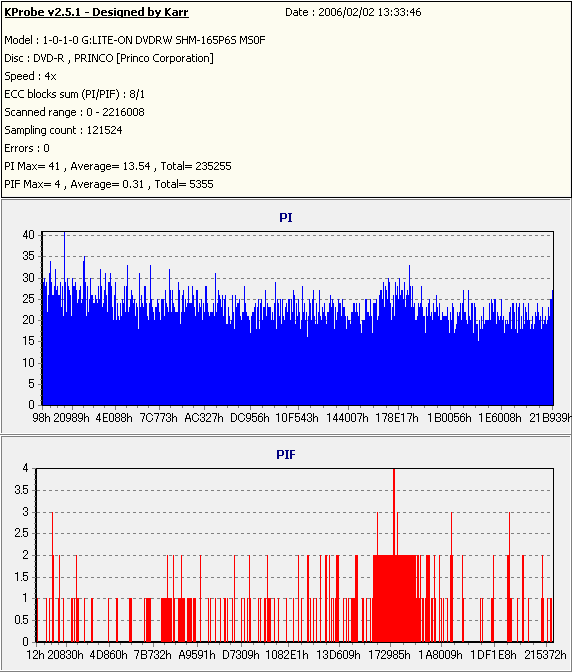Click the Disc DVD-R PRINCO line
The image size is (572, 672).
(109, 58)
